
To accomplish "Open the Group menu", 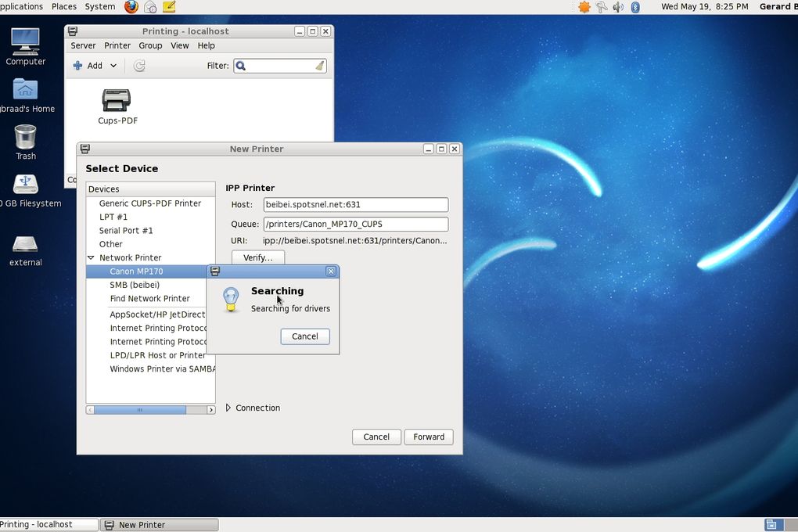I will point(150,45).
